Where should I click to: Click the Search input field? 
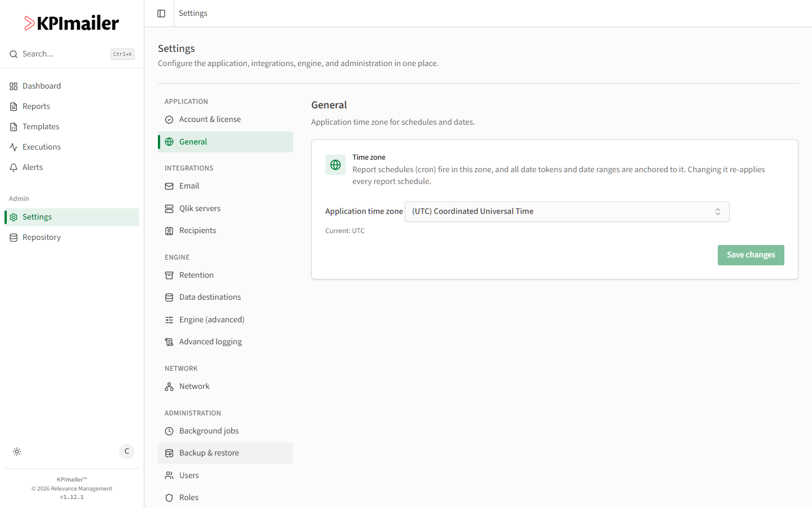click(72, 54)
